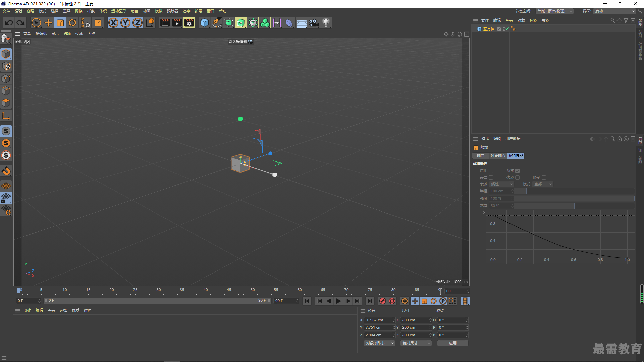Click the MoGraph cloner green cubes icon
The width and height of the screenshot is (644, 362).
tap(265, 23)
